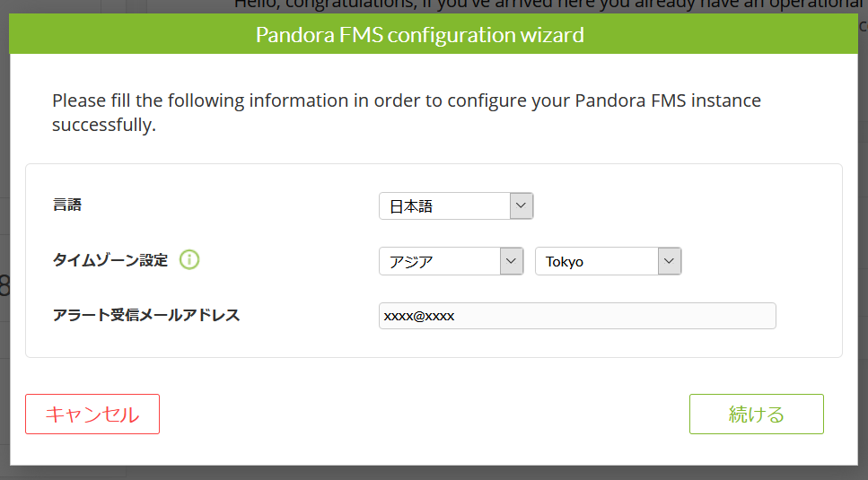Click the red キャンセル button
Image resolution: width=868 pixels, height=480 pixels.
92,415
